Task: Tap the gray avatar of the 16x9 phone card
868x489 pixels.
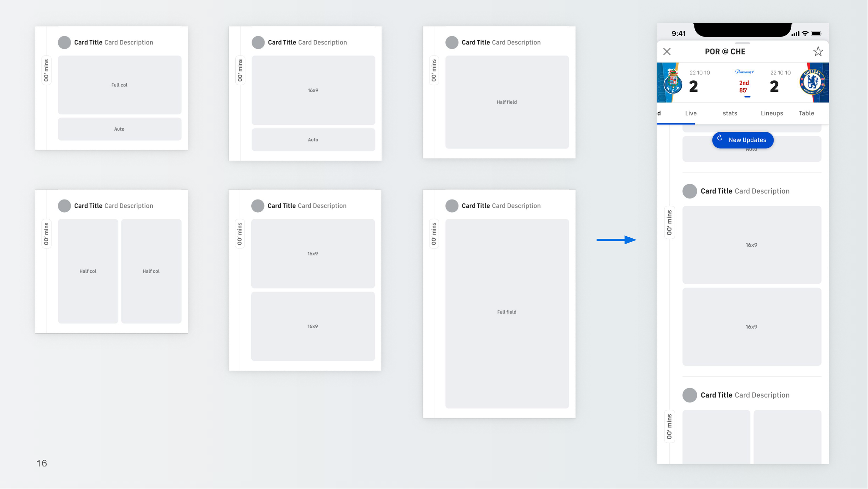Action: [689, 191]
